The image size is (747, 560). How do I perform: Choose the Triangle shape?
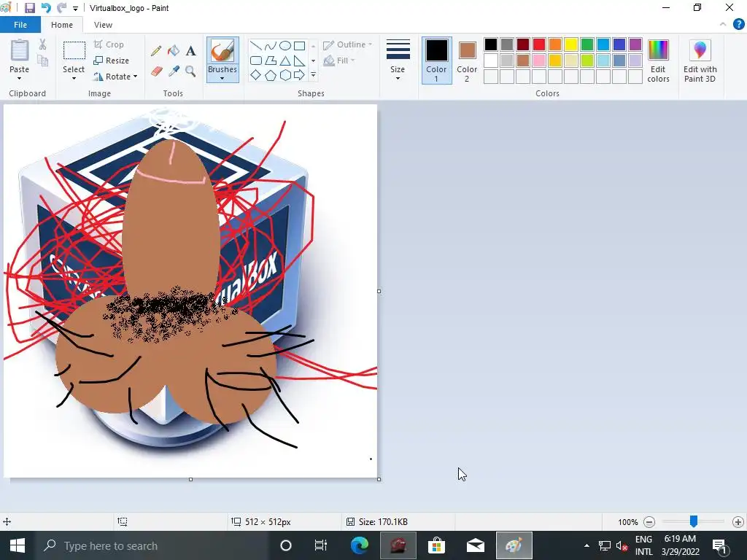pos(285,61)
